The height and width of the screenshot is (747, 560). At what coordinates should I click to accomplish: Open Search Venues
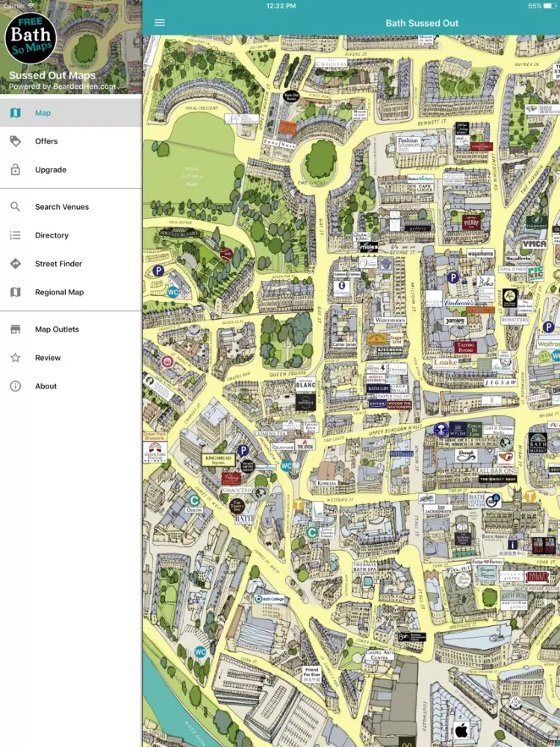point(71,207)
